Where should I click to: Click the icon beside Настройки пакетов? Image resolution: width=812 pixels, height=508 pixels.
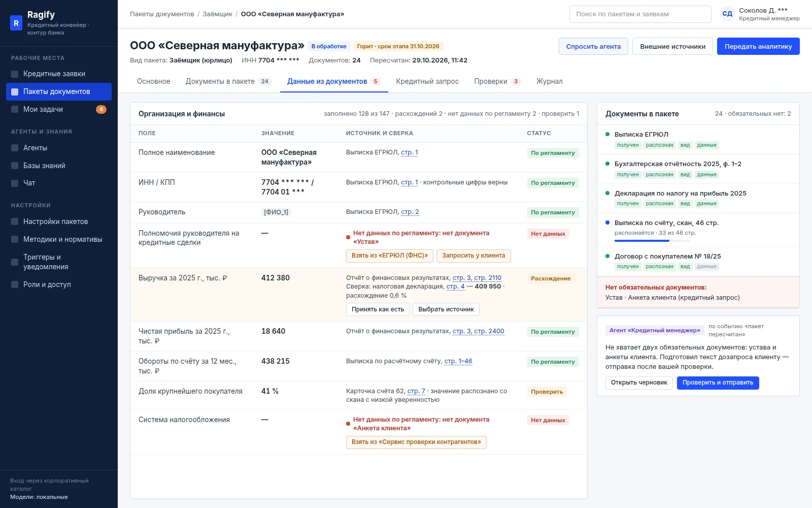(x=15, y=222)
